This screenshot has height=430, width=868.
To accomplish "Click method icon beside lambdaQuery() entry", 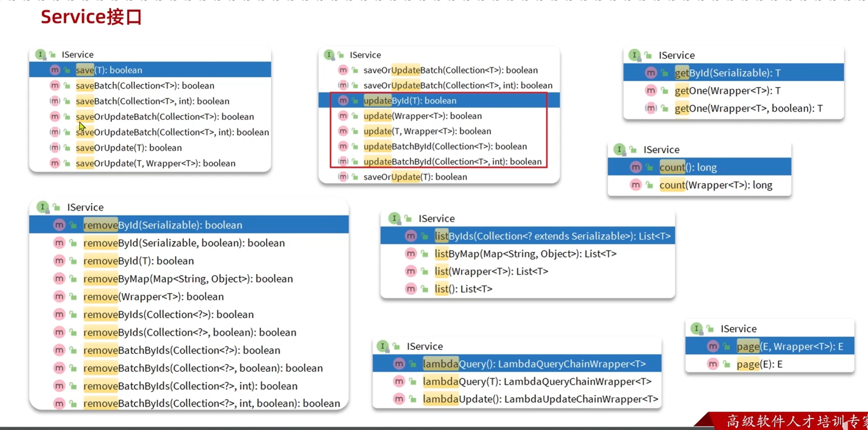I will pos(399,364).
